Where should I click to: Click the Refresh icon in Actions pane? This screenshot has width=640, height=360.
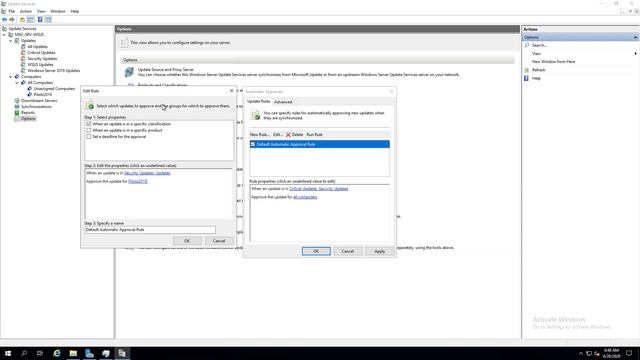tap(527, 70)
